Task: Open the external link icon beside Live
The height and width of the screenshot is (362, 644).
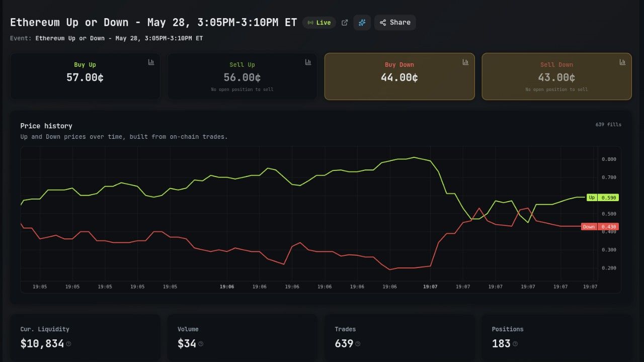Action: [345, 23]
